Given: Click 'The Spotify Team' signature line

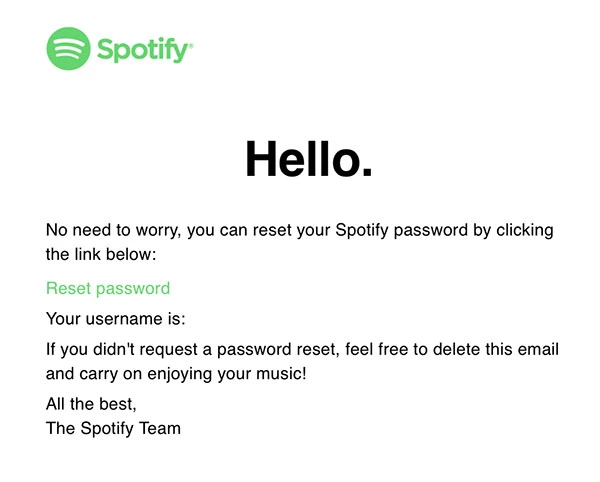Looking at the screenshot, I should pyautogui.click(x=113, y=428).
